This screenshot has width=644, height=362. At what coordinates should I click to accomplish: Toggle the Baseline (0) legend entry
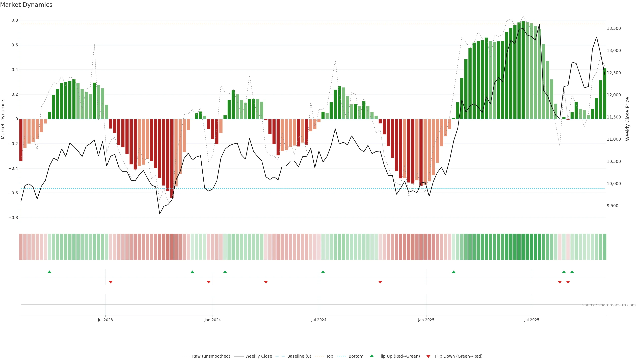tap(299, 356)
